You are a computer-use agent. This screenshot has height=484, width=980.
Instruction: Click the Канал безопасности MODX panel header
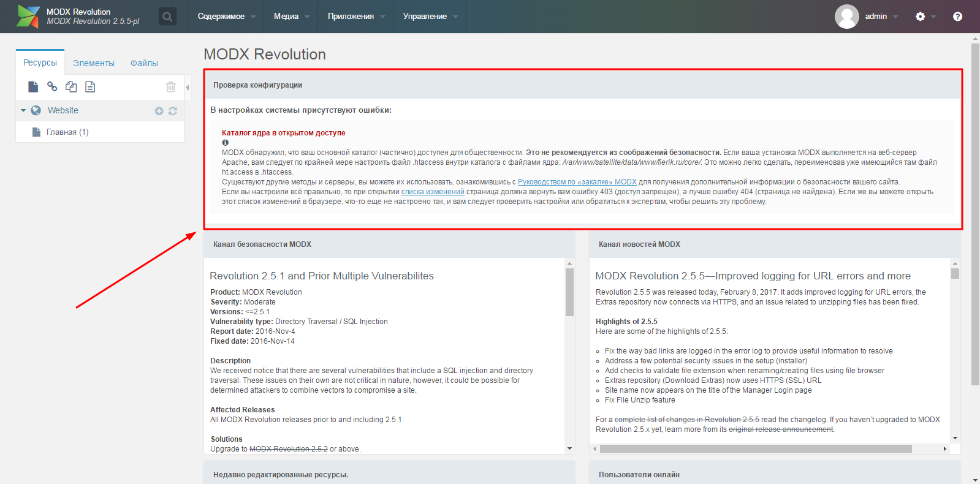click(389, 244)
